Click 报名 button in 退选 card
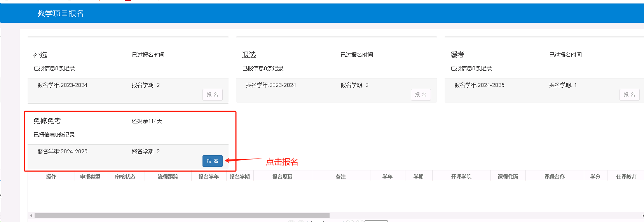 421,95
